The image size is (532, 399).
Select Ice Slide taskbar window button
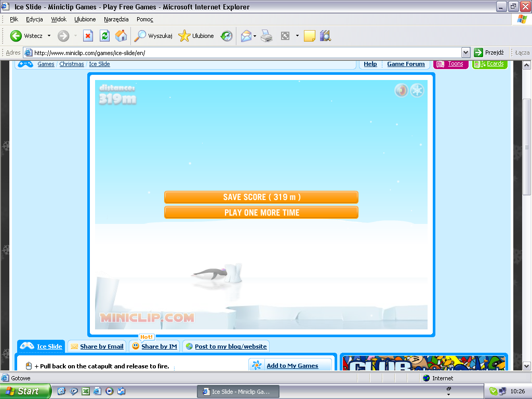point(238,392)
